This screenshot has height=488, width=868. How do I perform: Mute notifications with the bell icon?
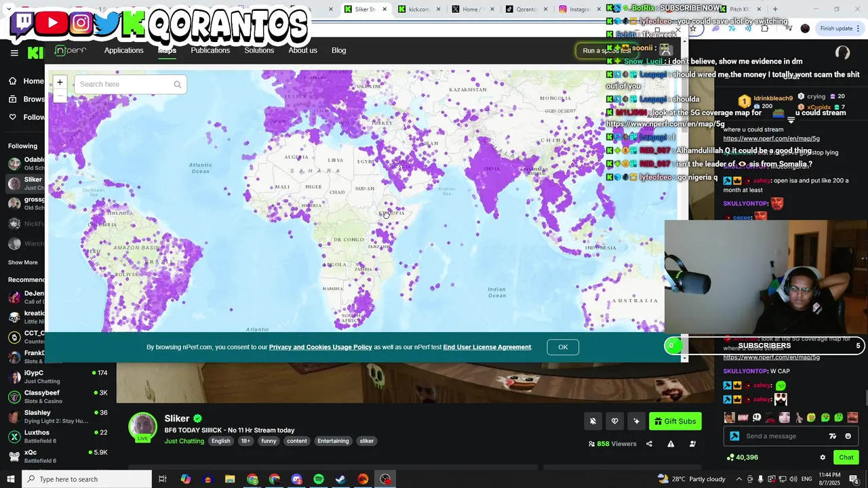tap(593, 421)
